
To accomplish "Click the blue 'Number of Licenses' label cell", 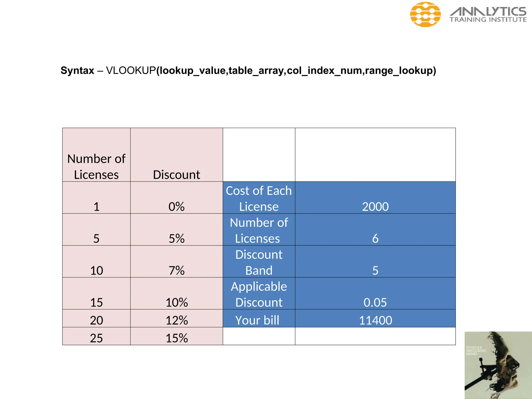I will [259, 230].
